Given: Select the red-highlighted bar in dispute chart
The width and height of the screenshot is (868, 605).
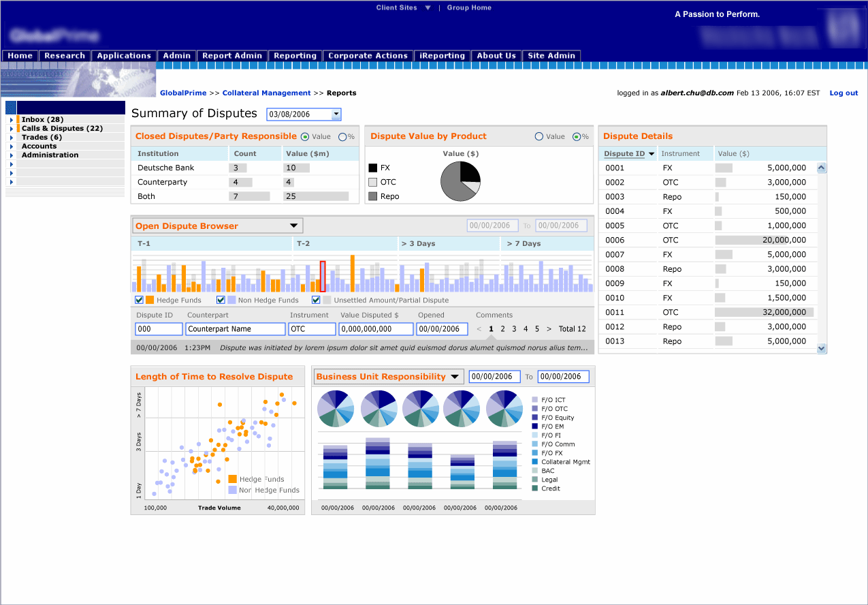Looking at the screenshot, I should (323, 277).
